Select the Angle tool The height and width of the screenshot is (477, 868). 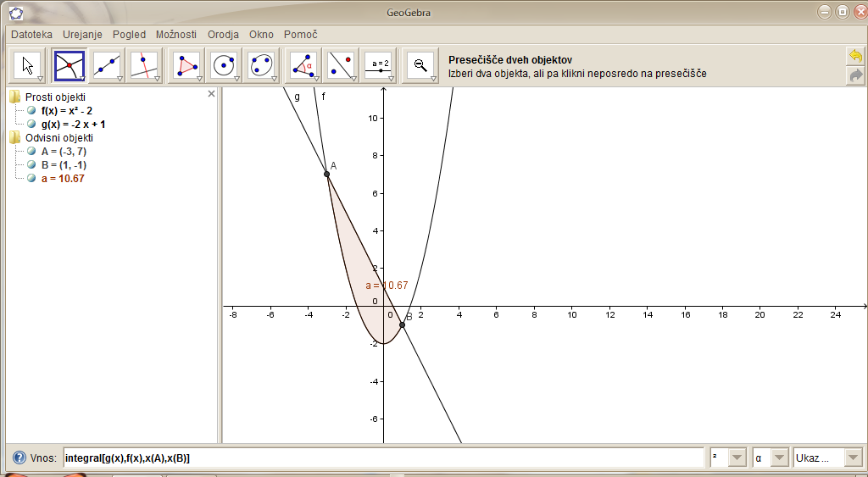[303, 65]
